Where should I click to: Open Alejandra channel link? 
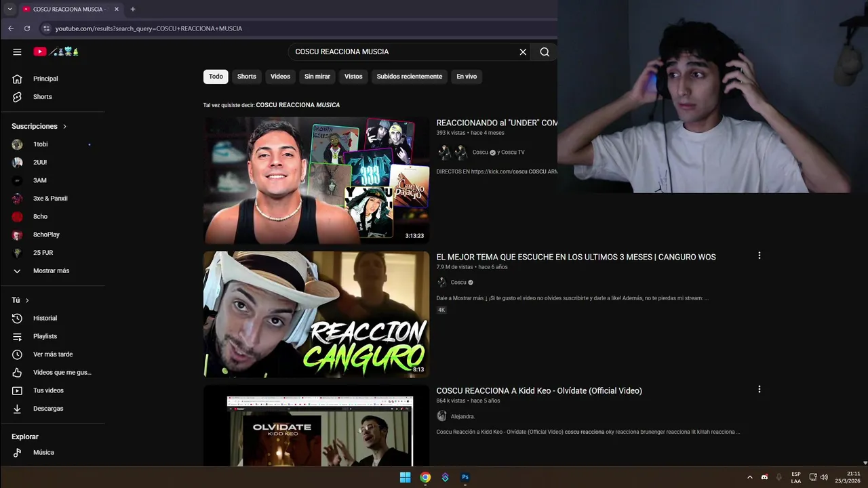462,416
